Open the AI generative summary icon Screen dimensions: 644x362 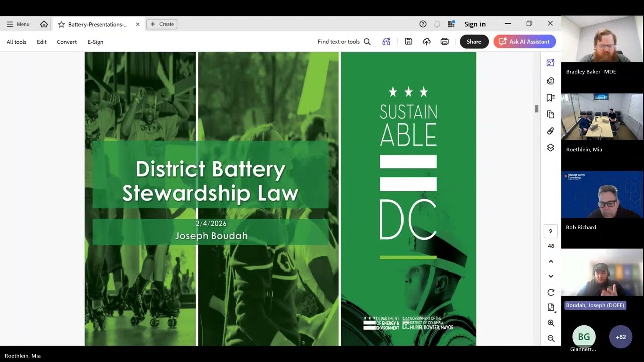pos(386,42)
